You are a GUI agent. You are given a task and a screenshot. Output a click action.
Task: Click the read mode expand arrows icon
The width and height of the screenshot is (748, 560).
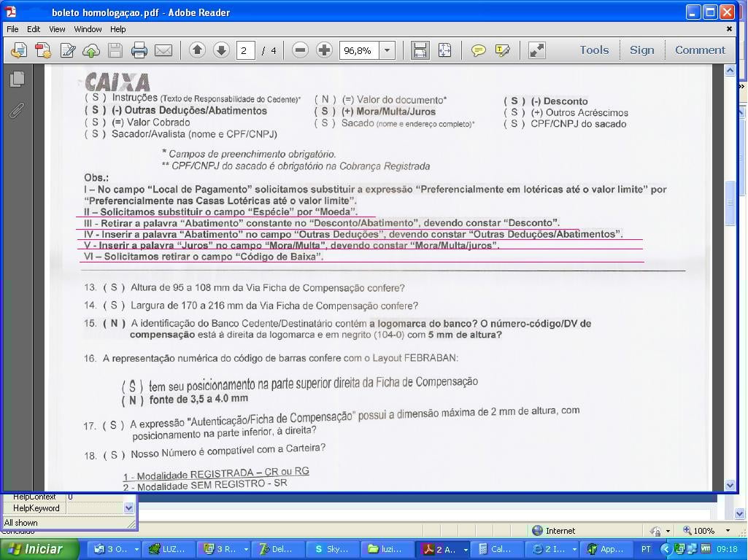(536, 50)
